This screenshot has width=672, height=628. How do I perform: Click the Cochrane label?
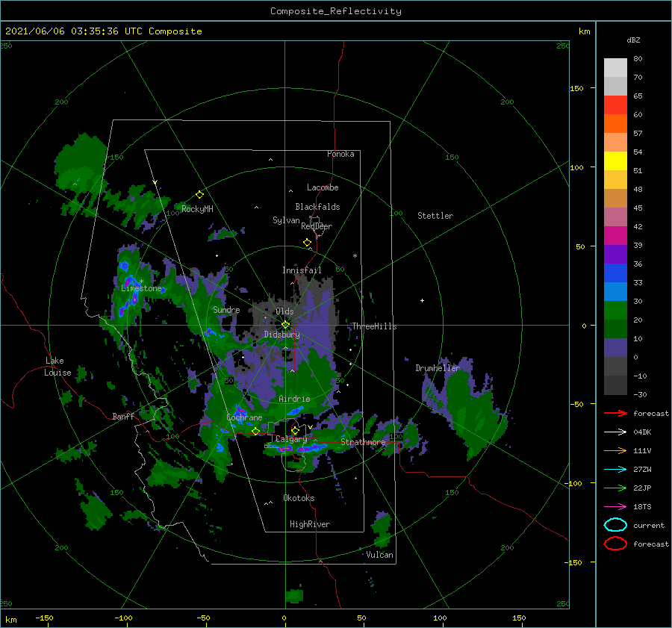(244, 417)
